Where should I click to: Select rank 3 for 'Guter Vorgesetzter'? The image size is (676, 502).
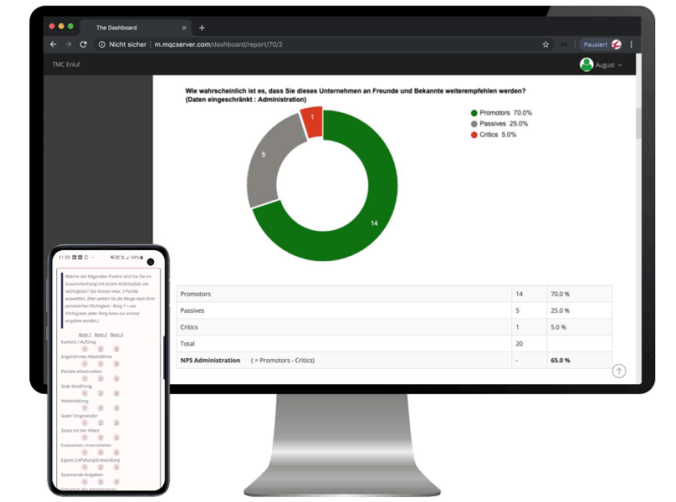click(x=116, y=423)
